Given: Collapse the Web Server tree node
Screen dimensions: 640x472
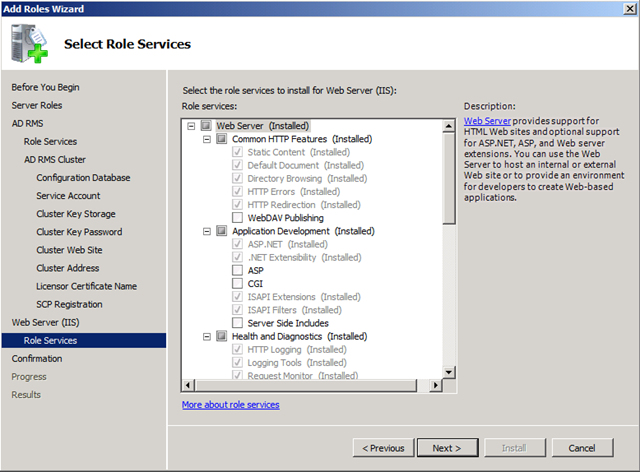Looking at the screenshot, I should click(x=191, y=126).
